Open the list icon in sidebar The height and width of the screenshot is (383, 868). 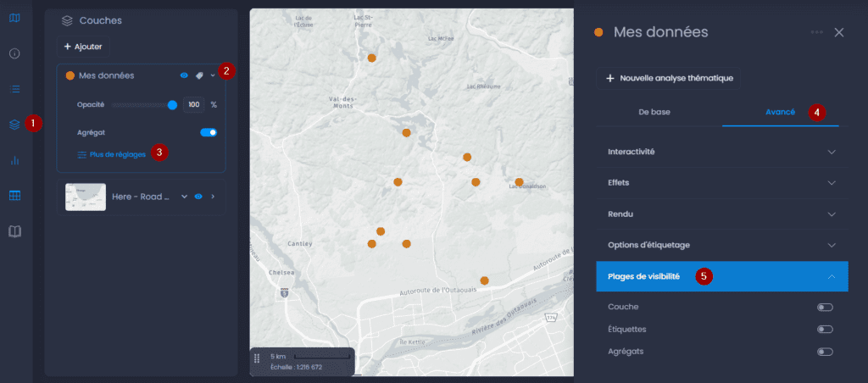pos(15,89)
